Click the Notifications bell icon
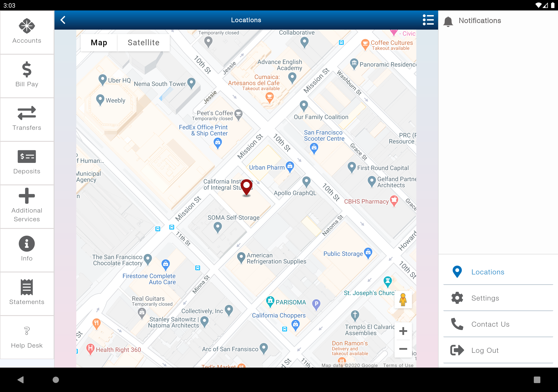 [448, 21]
